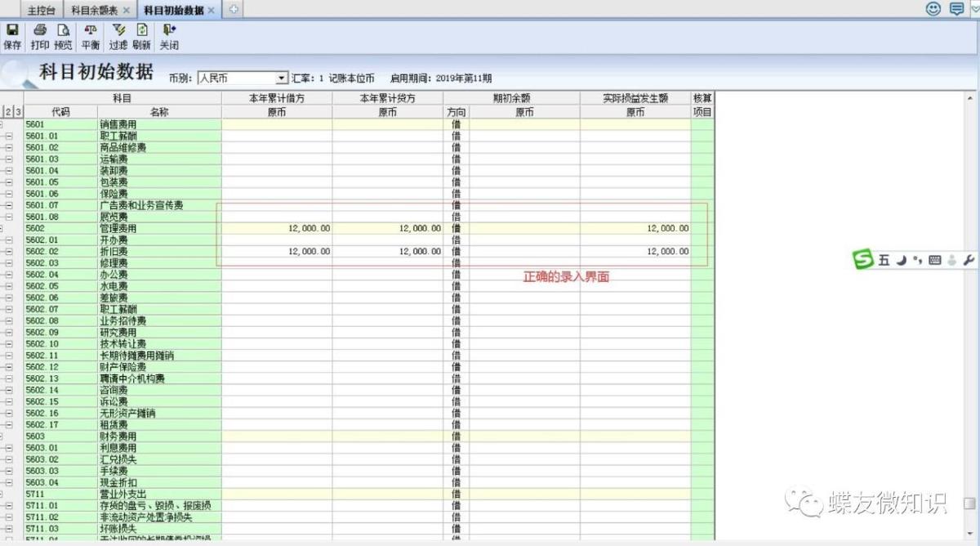Screen dimensions: 980x546
Task: Close the 科目初始数据 tab
Action: [x=212, y=10]
